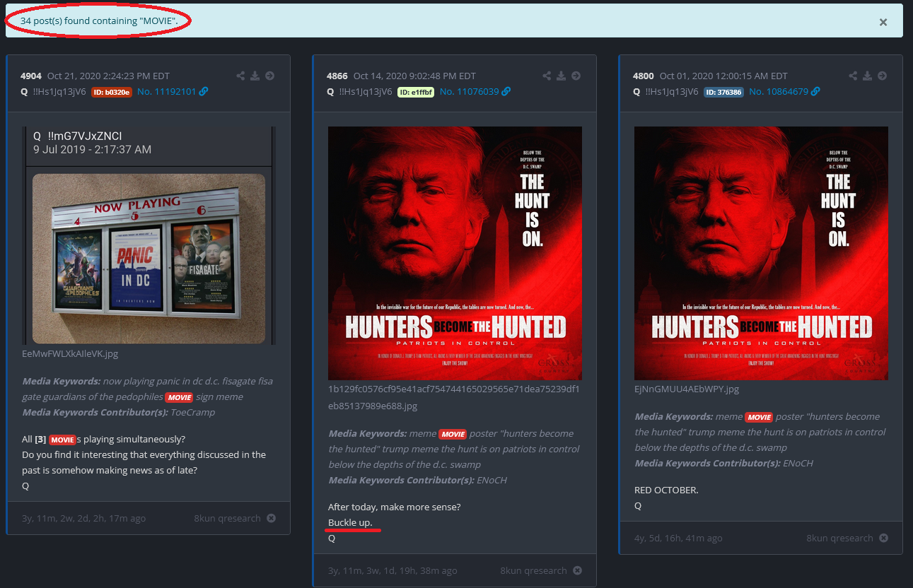The height and width of the screenshot is (588, 913).
Task: Click the blue ID: 376386 badge
Action: point(723,92)
